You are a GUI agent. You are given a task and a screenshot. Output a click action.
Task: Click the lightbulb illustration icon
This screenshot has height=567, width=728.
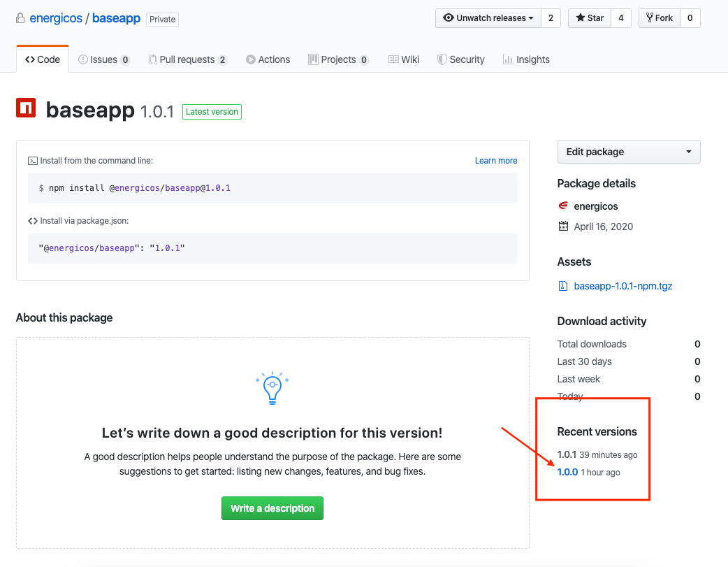pyautogui.click(x=272, y=387)
